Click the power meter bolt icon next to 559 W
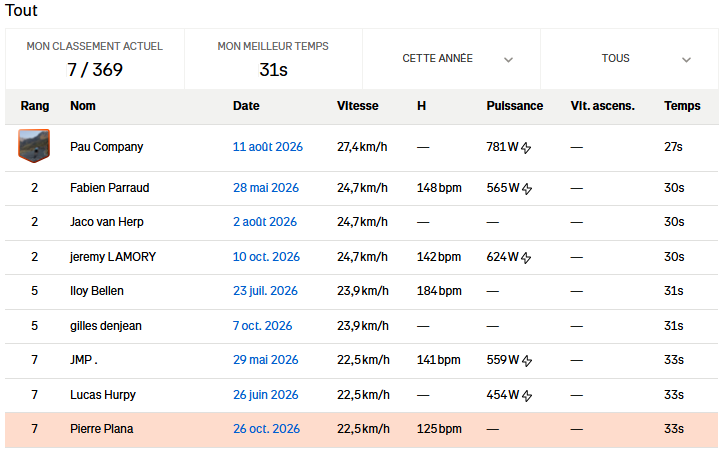 pyautogui.click(x=527, y=360)
